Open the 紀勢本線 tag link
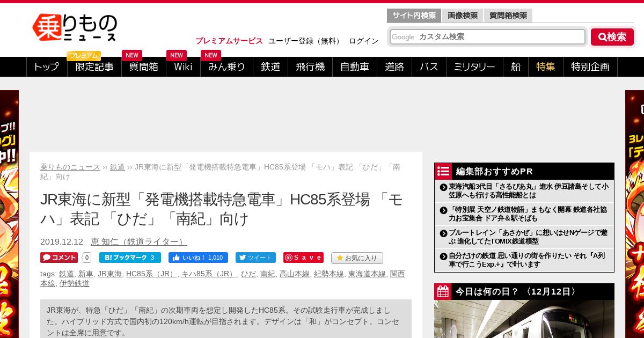 point(329,274)
